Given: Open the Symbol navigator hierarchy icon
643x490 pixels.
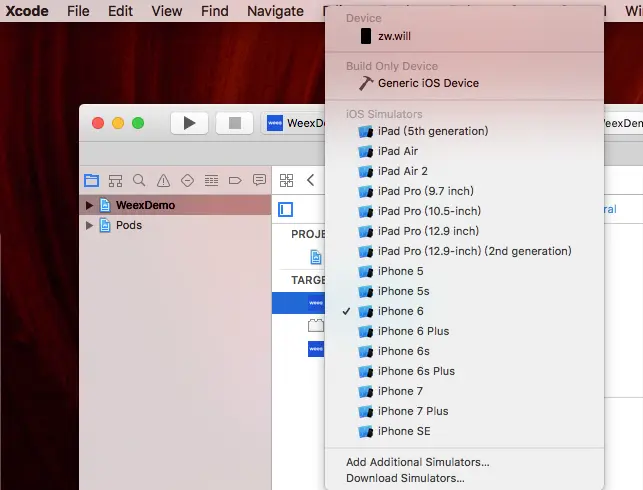Looking at the screenshot, I should pos(115,180).
